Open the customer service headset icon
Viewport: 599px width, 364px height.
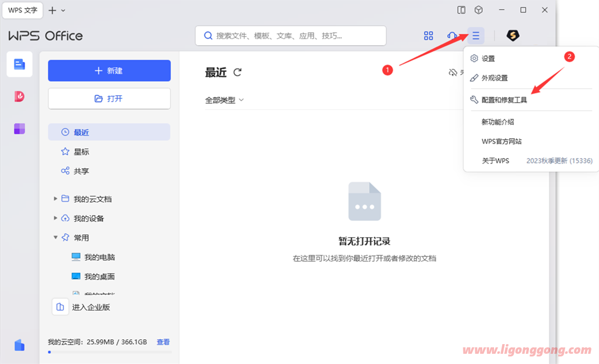click(452, 36)
